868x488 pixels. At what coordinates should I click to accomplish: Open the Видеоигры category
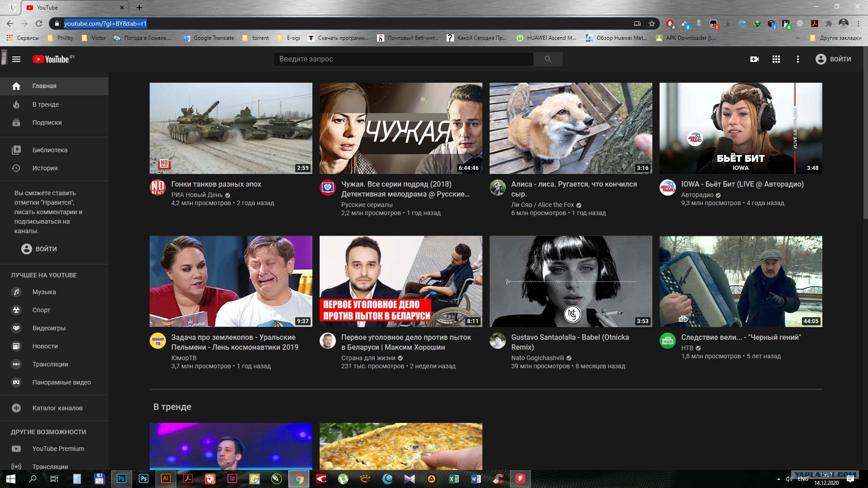[x=54, y=328]
